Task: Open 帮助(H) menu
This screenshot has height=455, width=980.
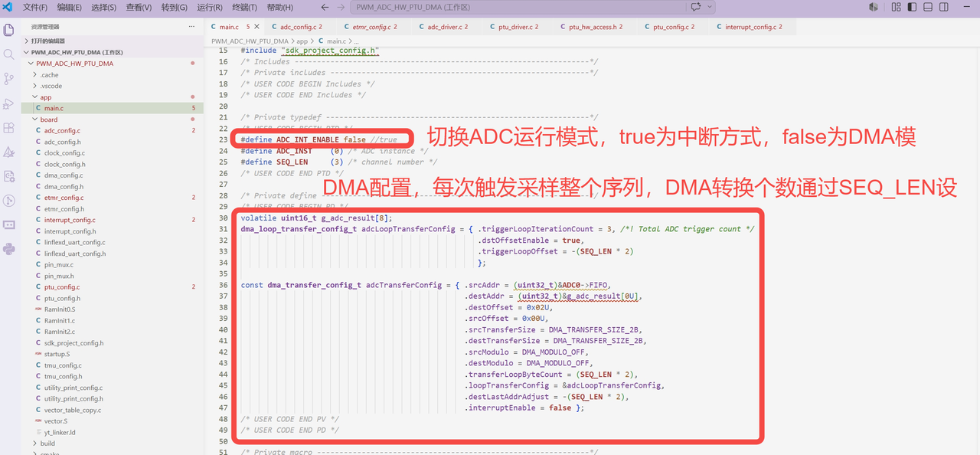Action: coord(279,7)
